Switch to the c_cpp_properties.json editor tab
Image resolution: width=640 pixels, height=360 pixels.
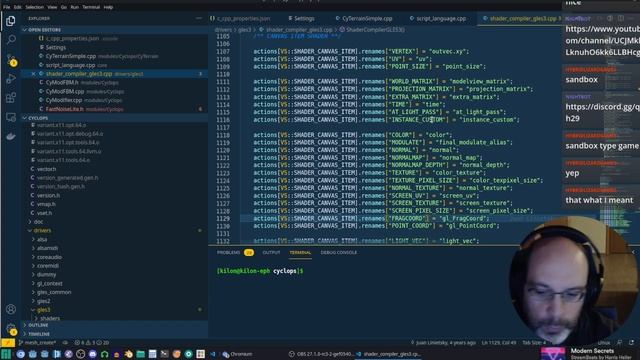tap(240, 18)
